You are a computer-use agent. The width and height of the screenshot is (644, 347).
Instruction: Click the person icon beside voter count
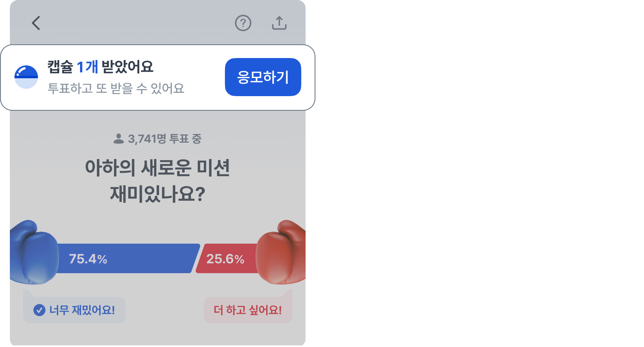tap(119, 139)
